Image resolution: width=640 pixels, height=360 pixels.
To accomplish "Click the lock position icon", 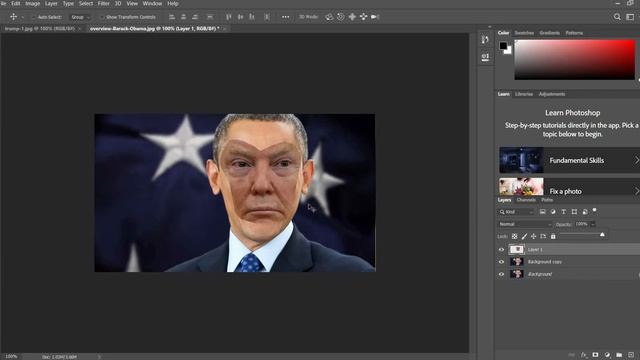I will point(533,236).
